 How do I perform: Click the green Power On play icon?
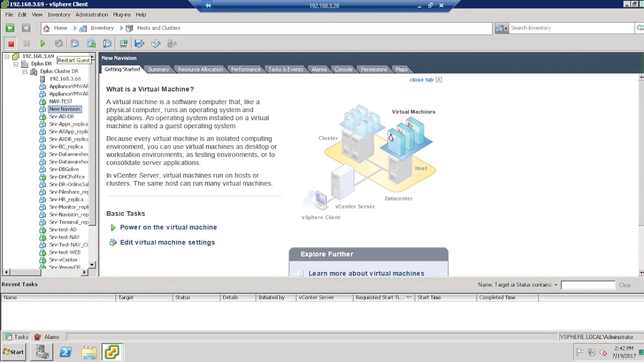43,44
